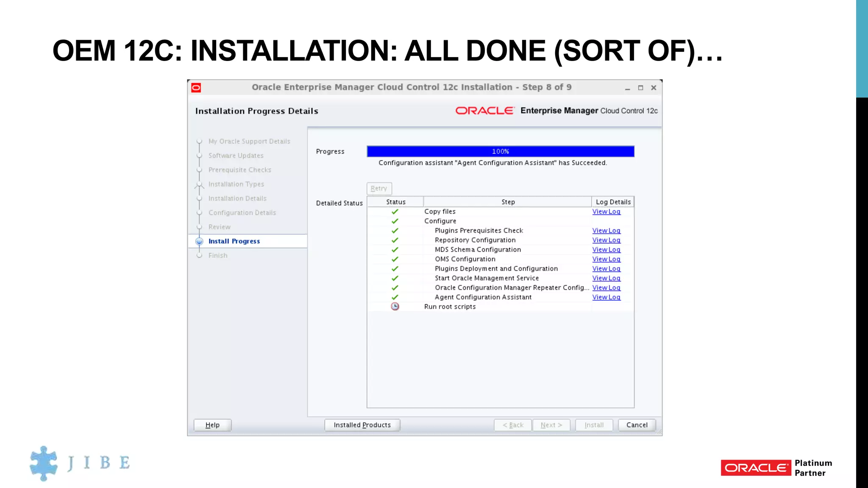Click the JIBE puzzle piece logo
Viewport: 868px width, 488px height.
pyautogui.click(x=44, y=463)
